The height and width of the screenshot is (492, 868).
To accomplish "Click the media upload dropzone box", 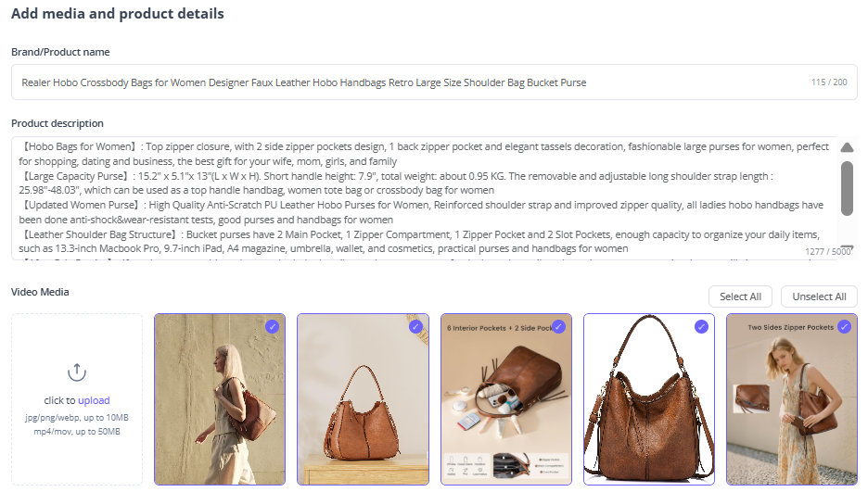I will 77,399.
